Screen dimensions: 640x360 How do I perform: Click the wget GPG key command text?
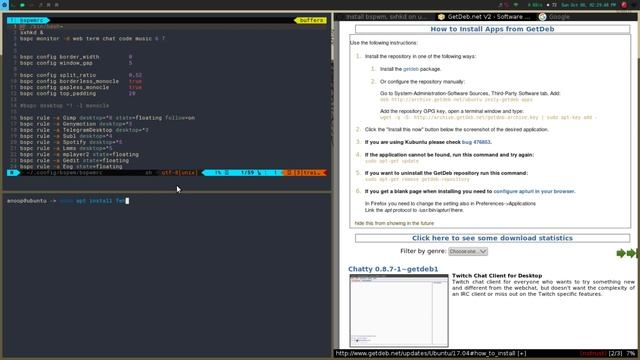coord(488,118)
